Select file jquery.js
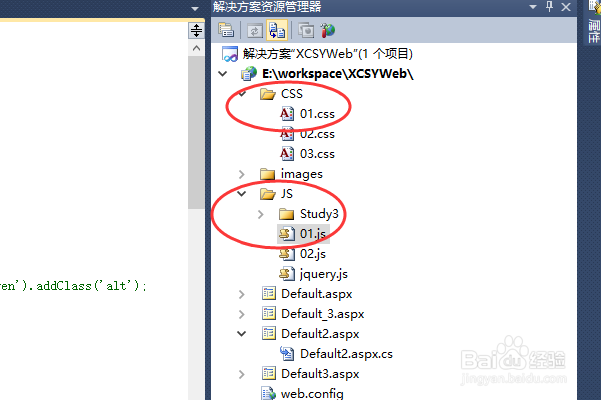Viewport: 601px width, 400px height. coord(323,274)
